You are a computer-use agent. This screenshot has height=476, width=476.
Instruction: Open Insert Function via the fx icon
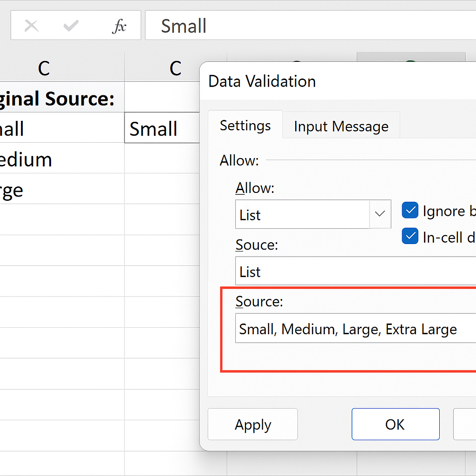pos(119,26)
